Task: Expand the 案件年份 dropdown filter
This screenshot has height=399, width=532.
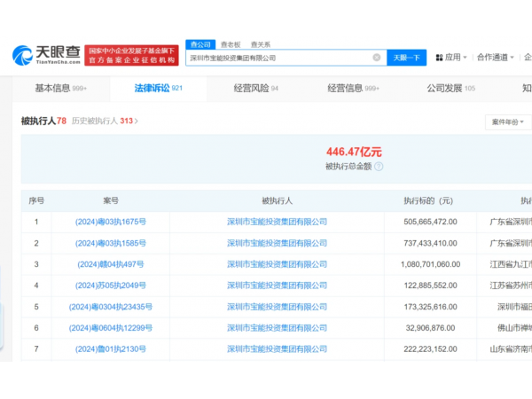Action: pyautogui.click(x=508, y=121)
